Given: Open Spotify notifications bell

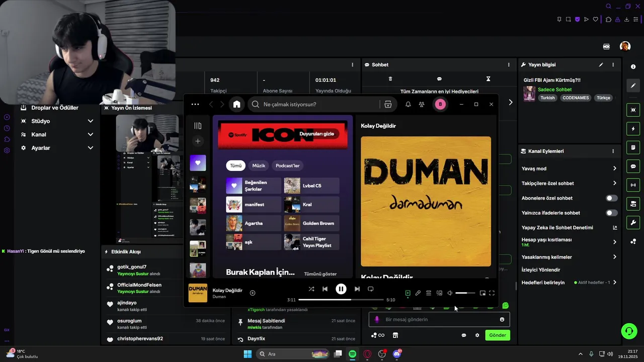Looking at the screenshot, I should (408, 104).
